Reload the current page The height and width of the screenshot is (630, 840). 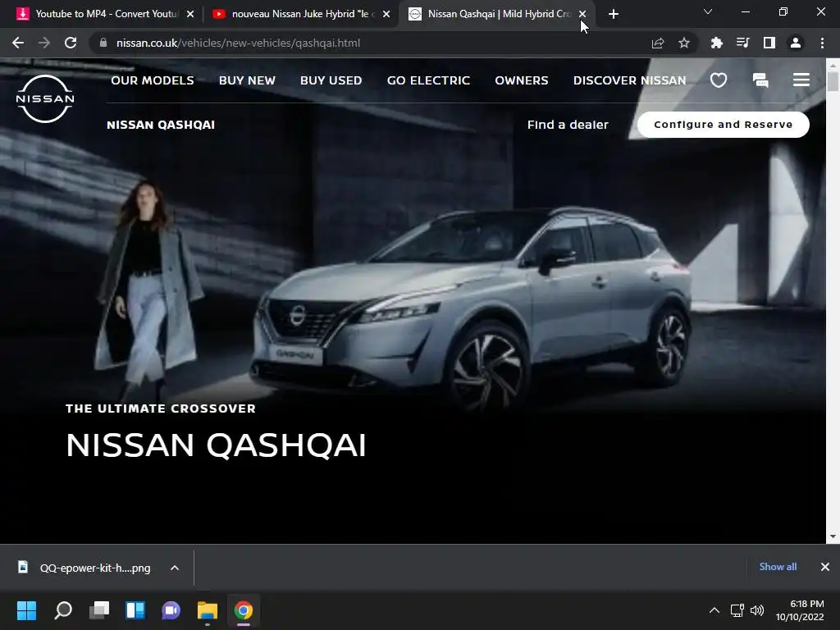(71, 43)
